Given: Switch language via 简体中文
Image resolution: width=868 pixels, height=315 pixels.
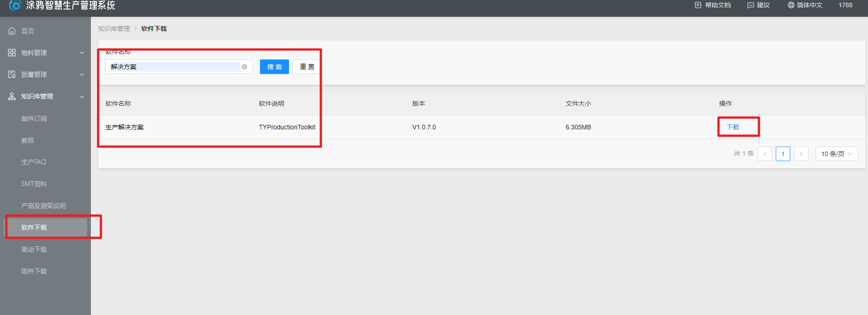Looking at the screenshot, I should [809, 5].
